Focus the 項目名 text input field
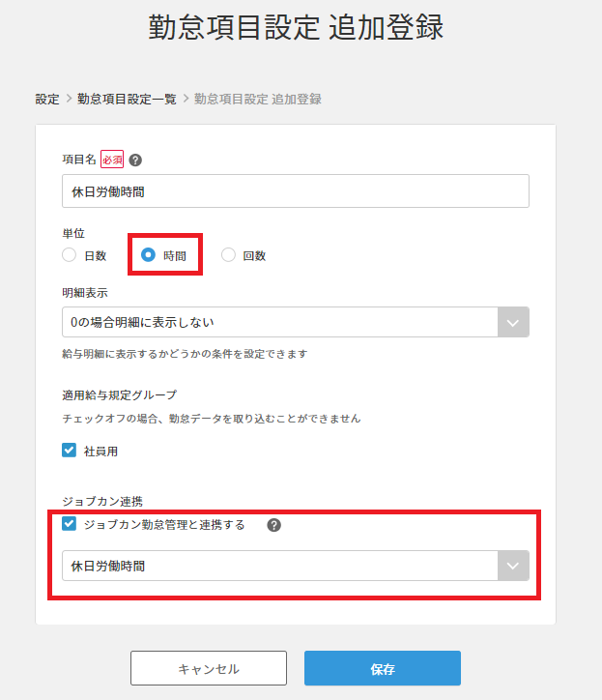 click(295, 191)
